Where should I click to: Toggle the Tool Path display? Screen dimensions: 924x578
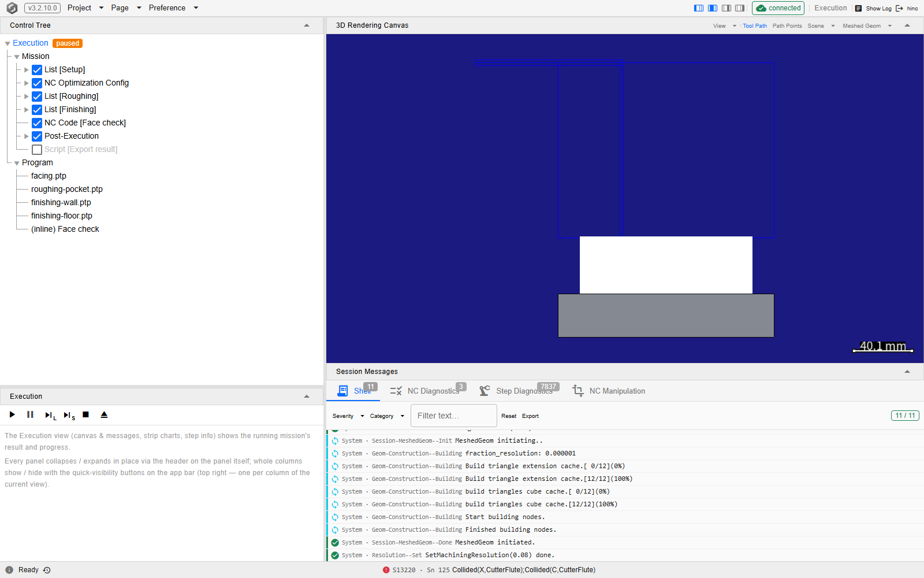[755, 26]
